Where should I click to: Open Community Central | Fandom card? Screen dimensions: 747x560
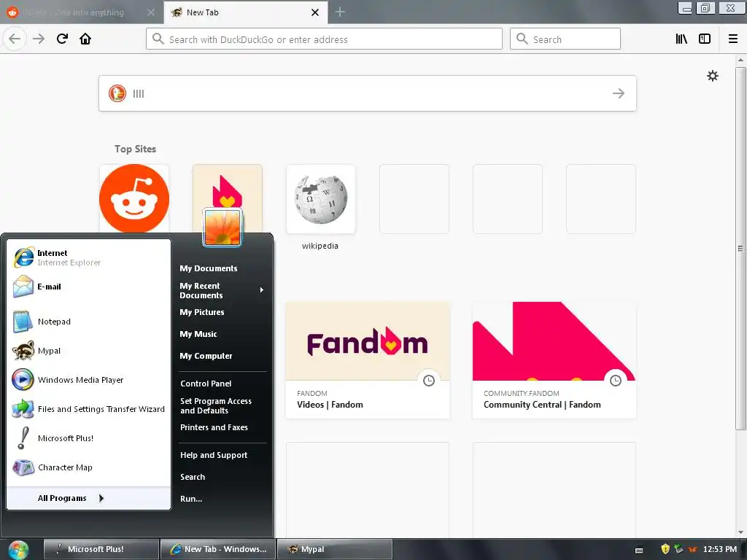click(x=554, y=360)
